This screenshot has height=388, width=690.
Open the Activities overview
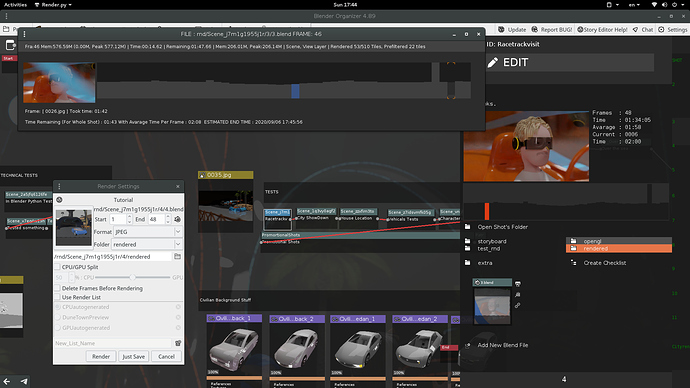(x=15, y=5)
